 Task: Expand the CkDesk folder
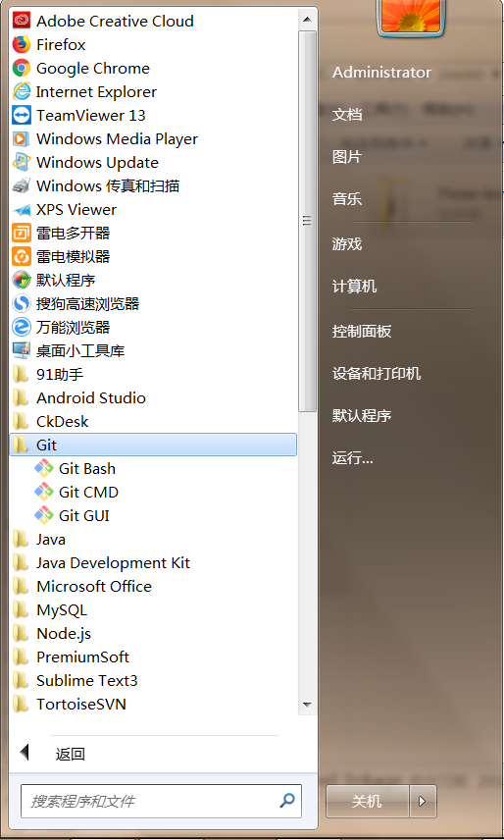click(x=153, y=422)
